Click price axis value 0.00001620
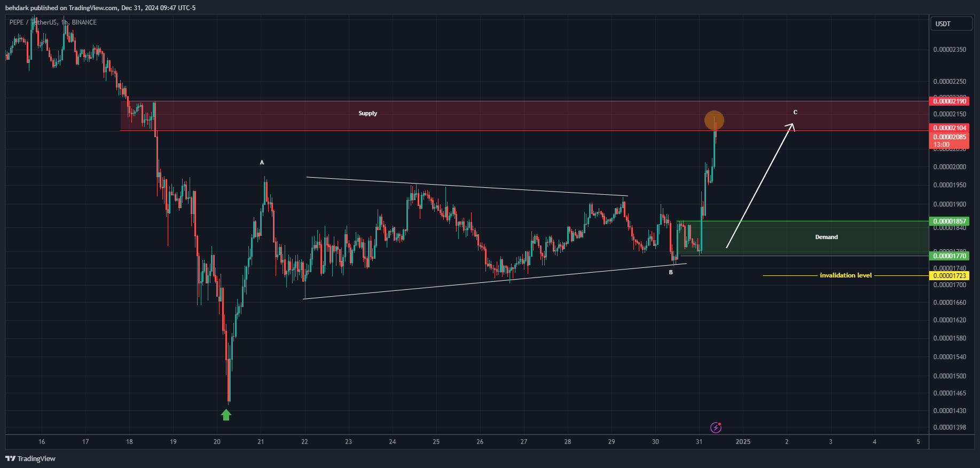The image size is (980, 468). point(950,320)
